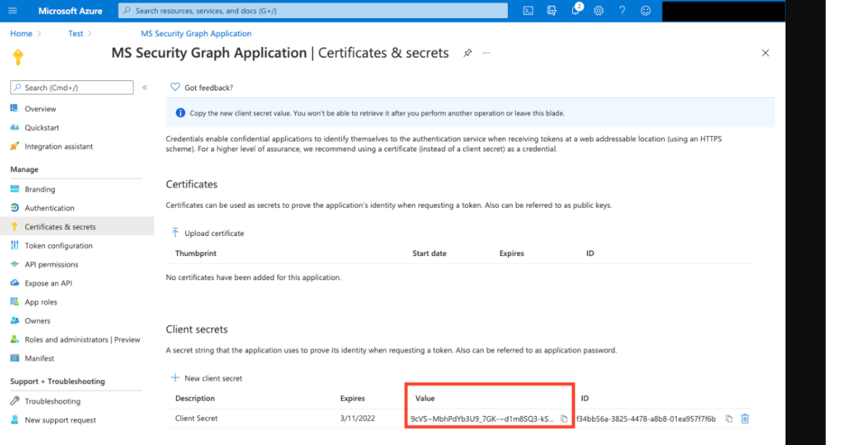Viewport: 868px width, 445px height.
Task: Open the Test breadcrumb
Action: [x=75, y=33]
